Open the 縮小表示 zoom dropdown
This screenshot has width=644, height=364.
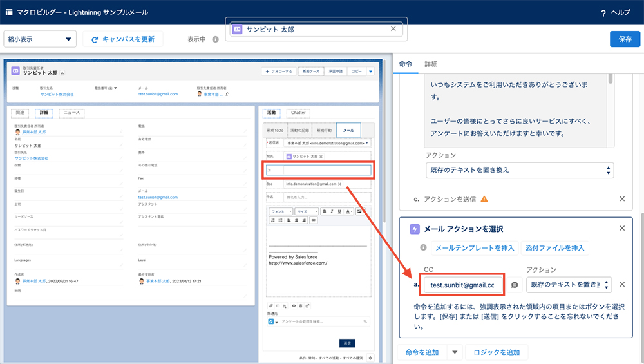pyautogui.click(x=40, y=39)
